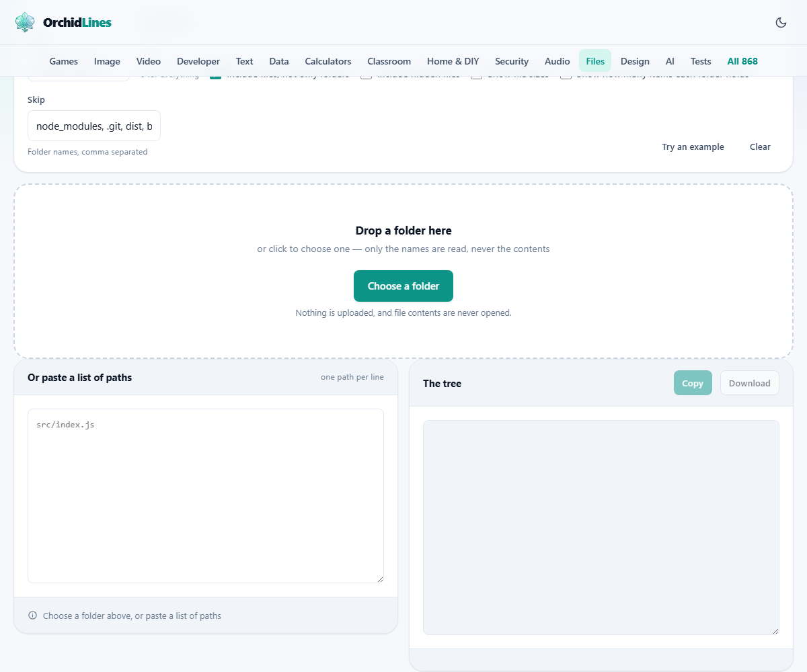Click inside The tree output area
This screenshot has width=807, height=672.
coord(601,528)
